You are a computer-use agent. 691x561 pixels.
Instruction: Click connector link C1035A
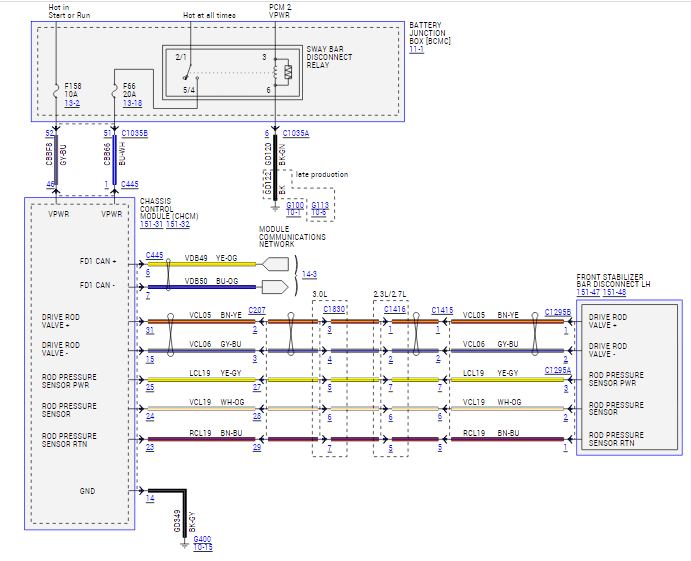pyautogui.click(x=296, y=133)
